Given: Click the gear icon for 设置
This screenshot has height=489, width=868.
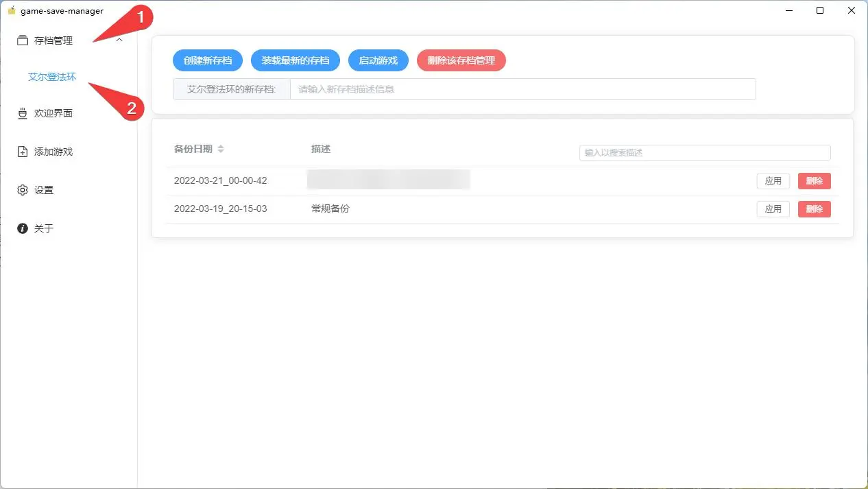Looking at the screenshot, I should tap(23, 190).
